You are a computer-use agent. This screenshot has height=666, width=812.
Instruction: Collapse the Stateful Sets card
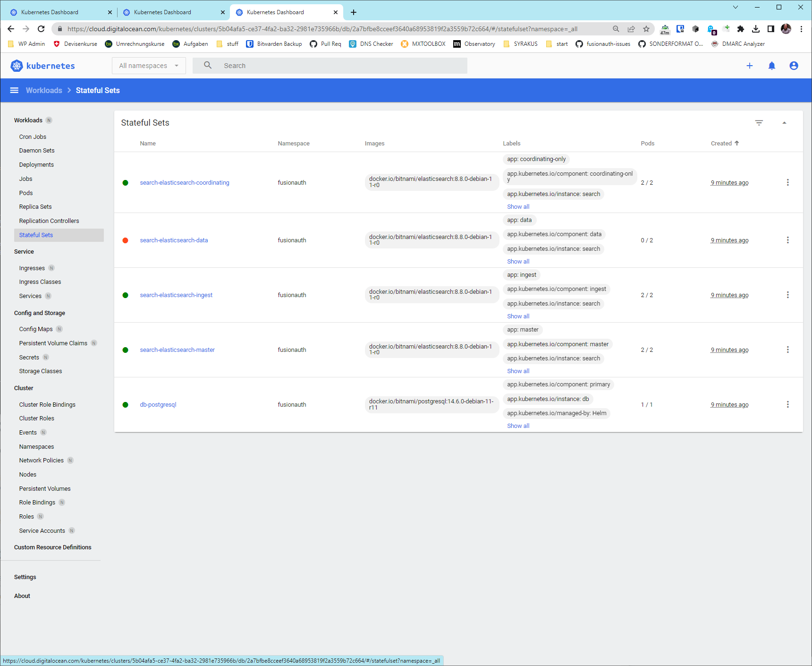point(784,122)
